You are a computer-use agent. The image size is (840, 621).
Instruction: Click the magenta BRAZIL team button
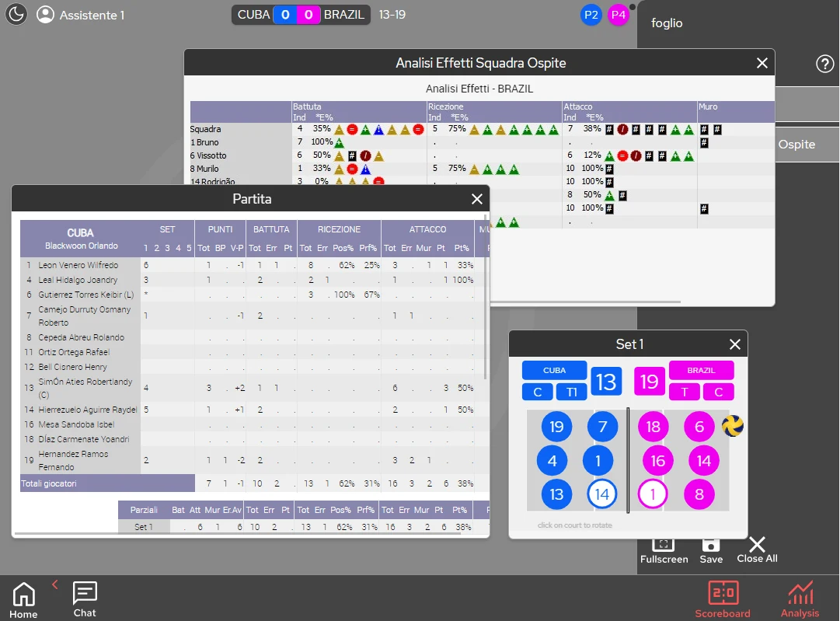pos(701,370)
